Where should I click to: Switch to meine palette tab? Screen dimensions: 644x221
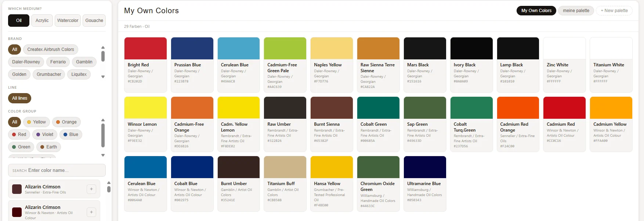576,11
